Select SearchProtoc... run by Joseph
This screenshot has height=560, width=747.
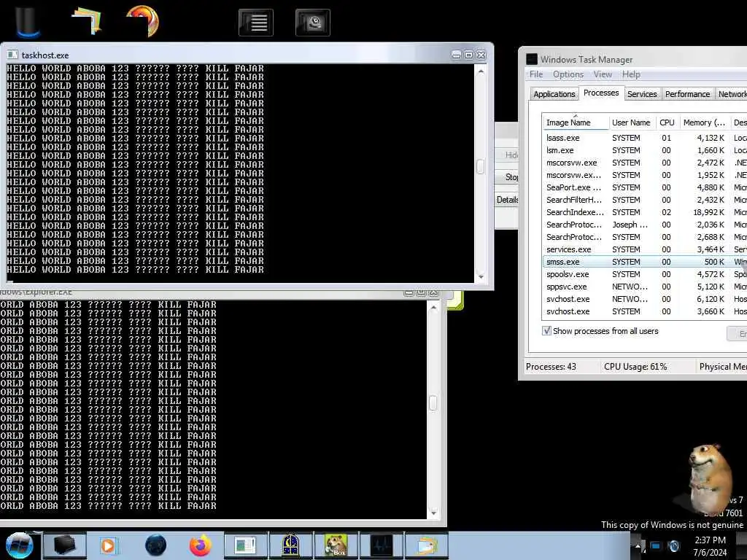645,225
